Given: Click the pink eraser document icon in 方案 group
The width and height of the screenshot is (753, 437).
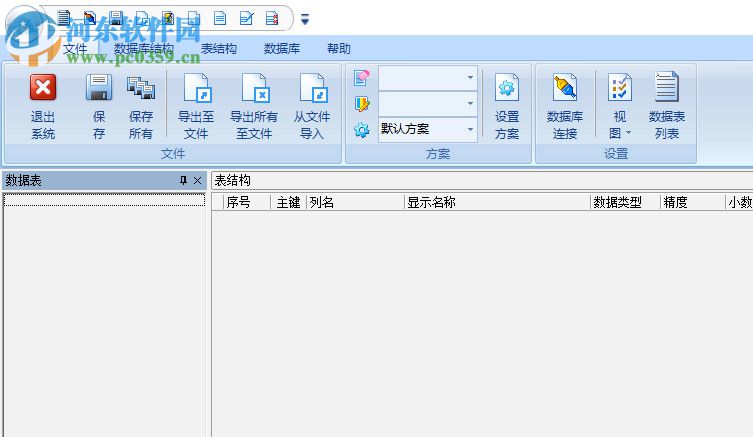Looking at the screenshot, I should (362, 78).
